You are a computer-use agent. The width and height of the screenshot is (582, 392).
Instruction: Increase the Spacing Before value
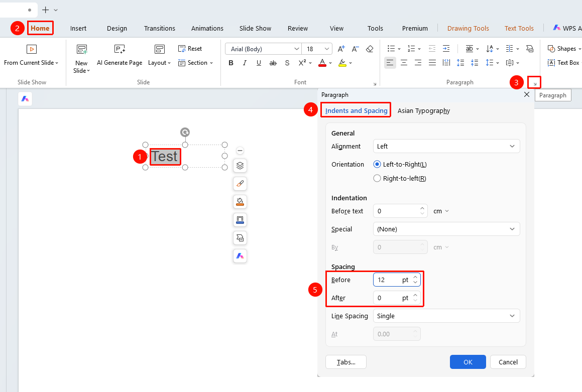415,277
